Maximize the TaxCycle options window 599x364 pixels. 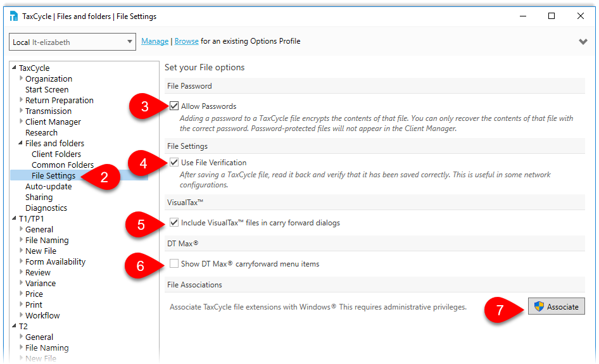click(x=552, y=16)
